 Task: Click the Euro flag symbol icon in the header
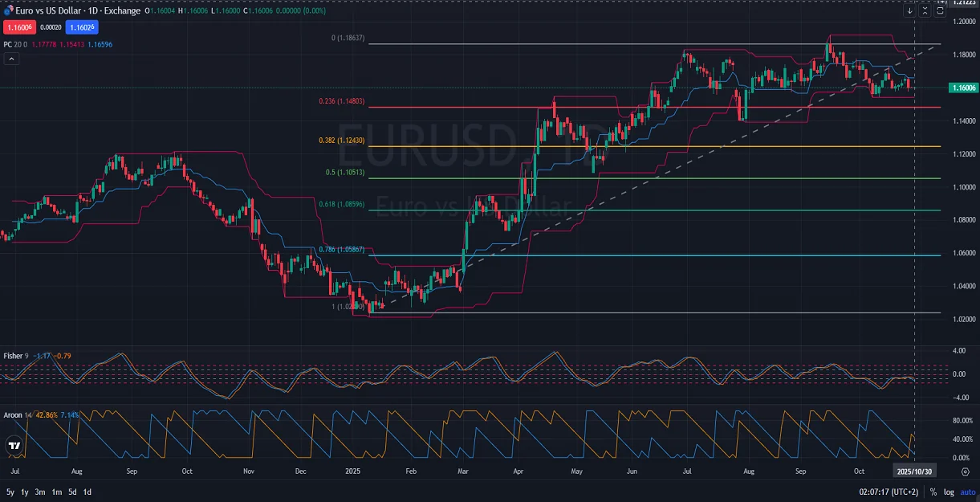[x=8, y=10]
